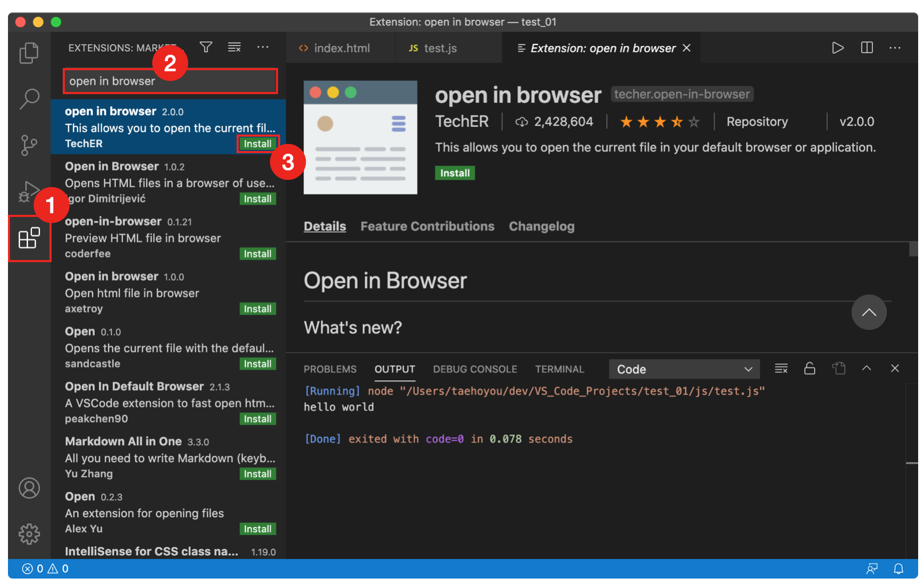Viewport: 924px width, 586px height.
Task: Install Open extension by Alex Yu
Action: pos(258,529)
